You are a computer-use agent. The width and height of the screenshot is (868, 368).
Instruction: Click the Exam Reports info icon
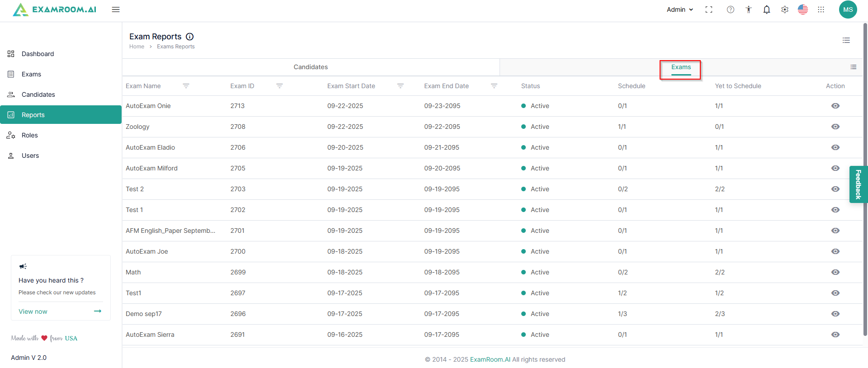[x=190, y=37]
